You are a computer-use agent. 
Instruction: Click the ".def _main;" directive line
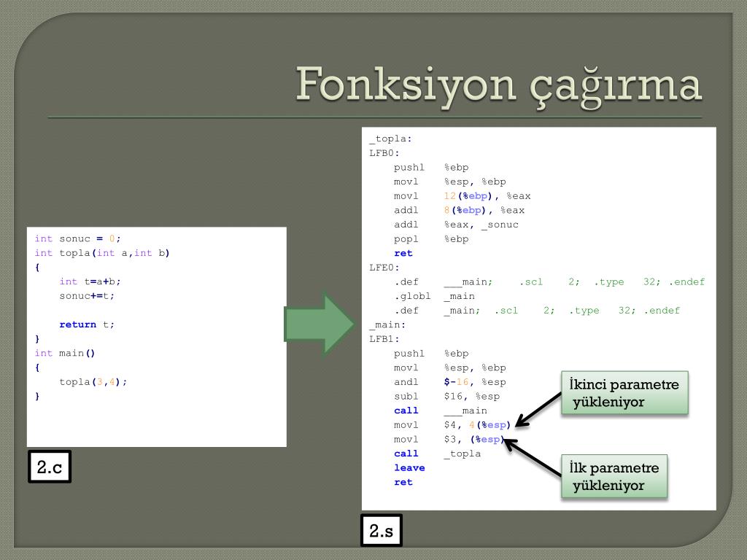(537, 310)
